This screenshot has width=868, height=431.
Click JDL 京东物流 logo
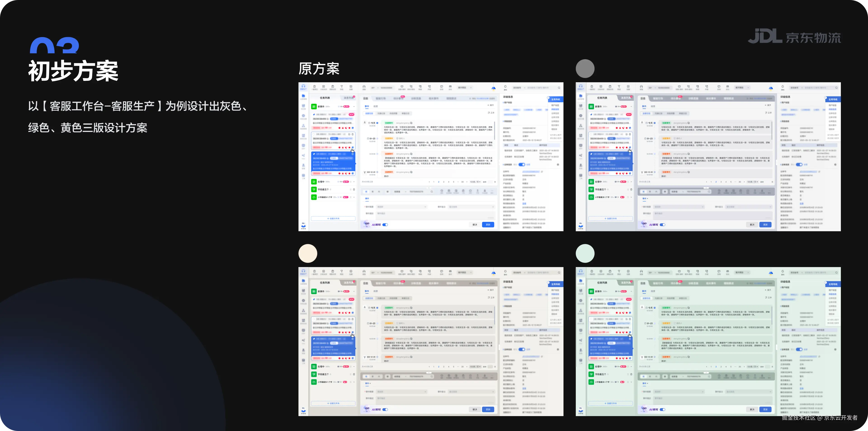pos(794,36)
